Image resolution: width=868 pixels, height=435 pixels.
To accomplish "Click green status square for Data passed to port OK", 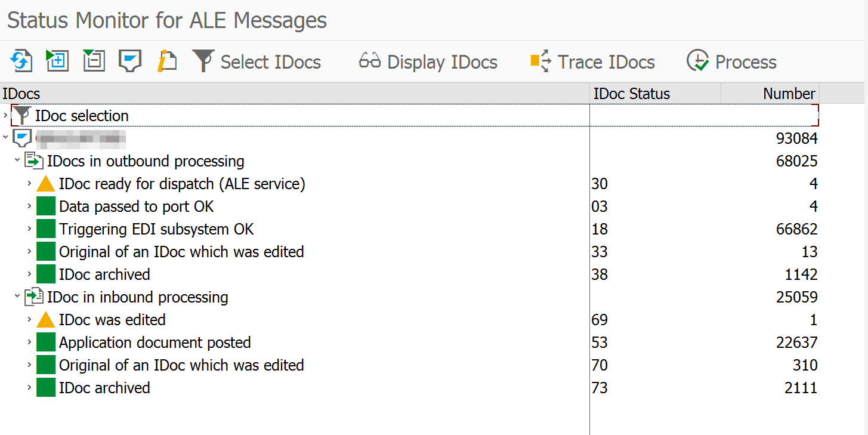I will tap(46, 206).
